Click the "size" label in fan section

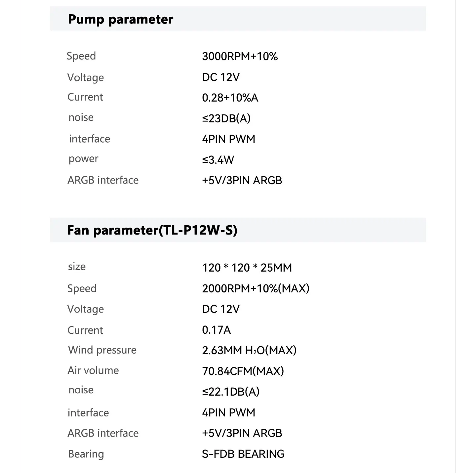click(x=77, y=267)
